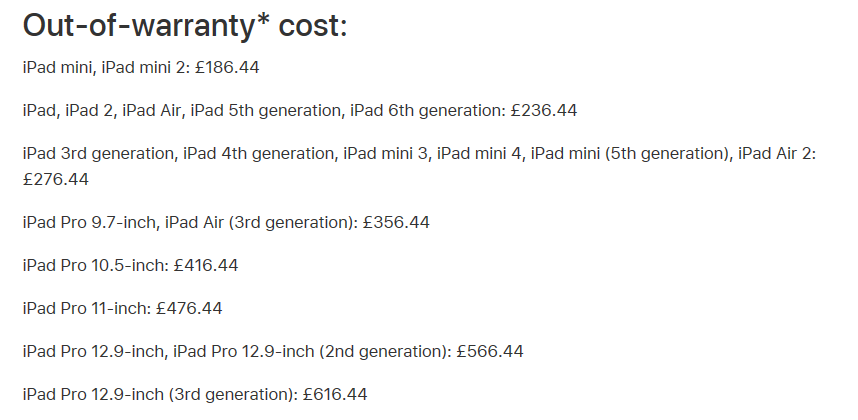Click the iPad Pro 10.5-inch line
The width and height of the screenshot is (858, 420).
pos(130,265)
